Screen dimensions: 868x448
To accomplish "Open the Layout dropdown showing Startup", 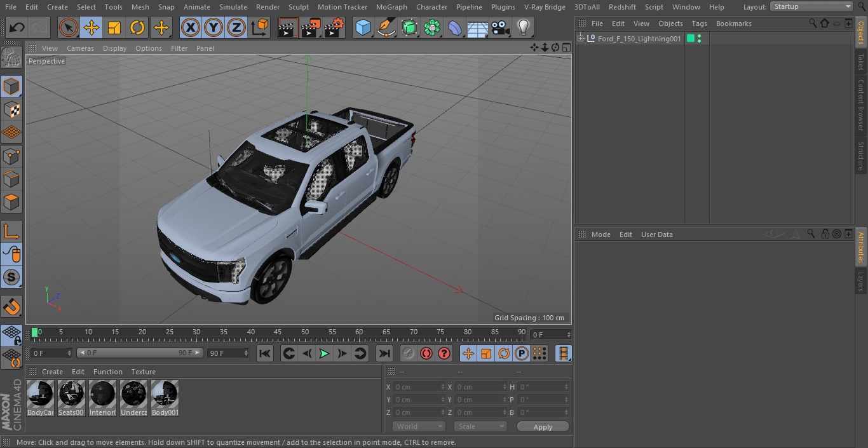I will (x=811, y=6).
